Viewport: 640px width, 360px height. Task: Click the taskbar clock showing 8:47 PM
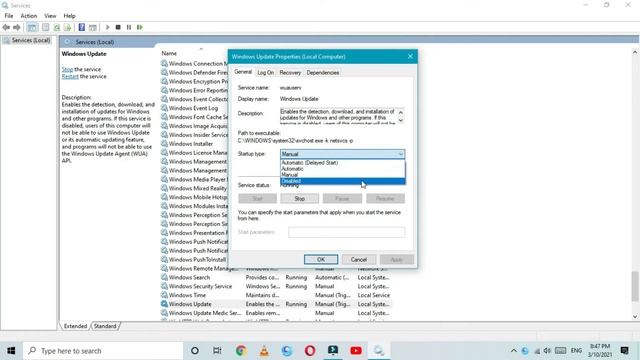coord(600,351)
